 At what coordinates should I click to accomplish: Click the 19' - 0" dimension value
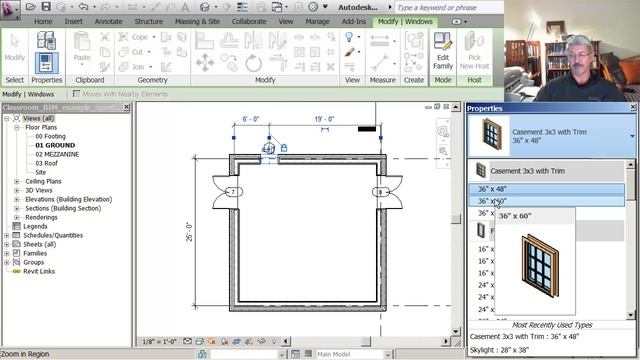coord(324,119)
